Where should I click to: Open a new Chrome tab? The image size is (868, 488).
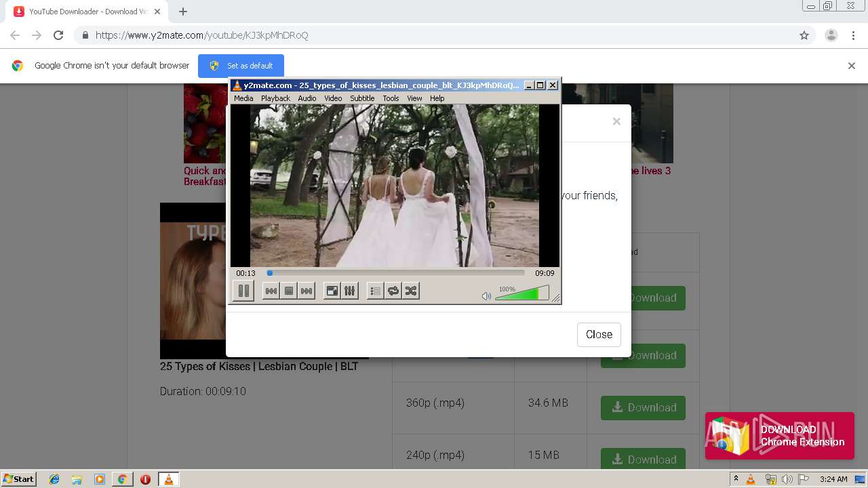pos(183,12)
